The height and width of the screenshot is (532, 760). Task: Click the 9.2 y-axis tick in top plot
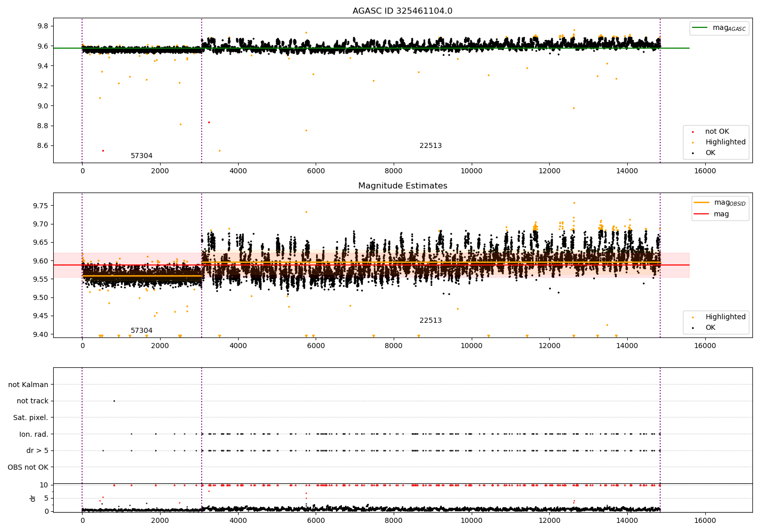pos(42,86)
